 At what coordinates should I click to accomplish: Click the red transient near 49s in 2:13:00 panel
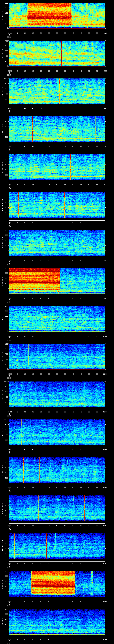click(88, 470)
